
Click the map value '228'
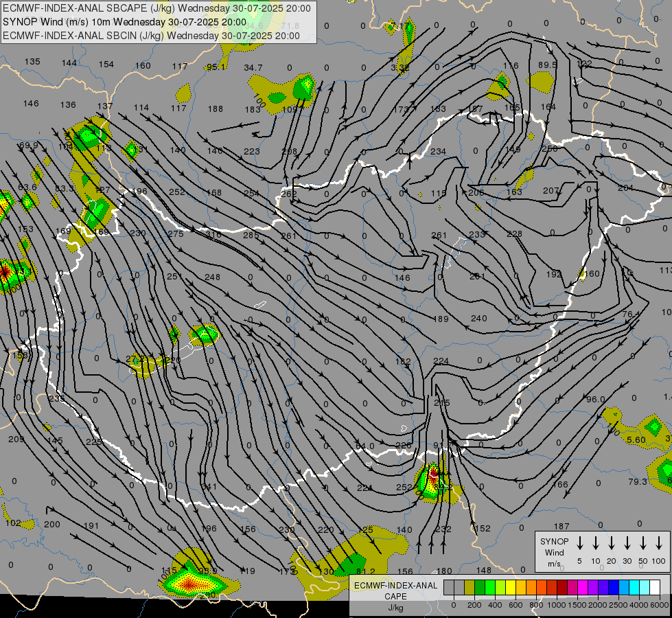(x=514, y=233)
